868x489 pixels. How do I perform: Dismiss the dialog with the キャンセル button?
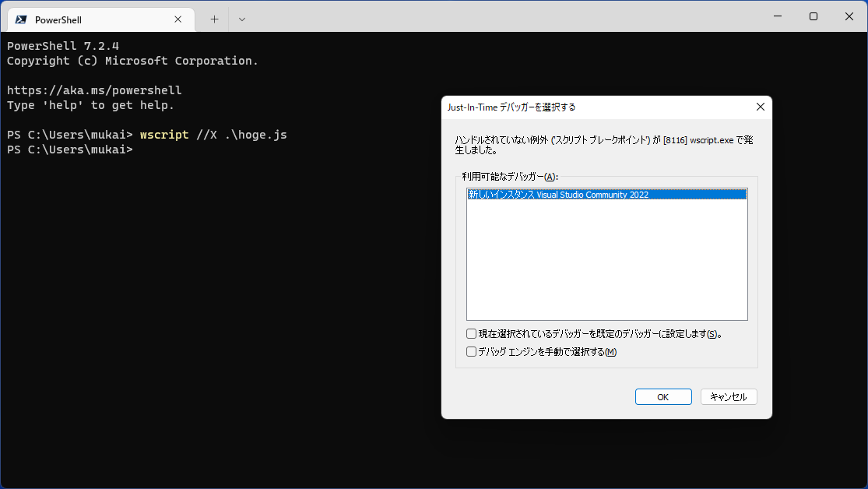[x=728, y=396]
